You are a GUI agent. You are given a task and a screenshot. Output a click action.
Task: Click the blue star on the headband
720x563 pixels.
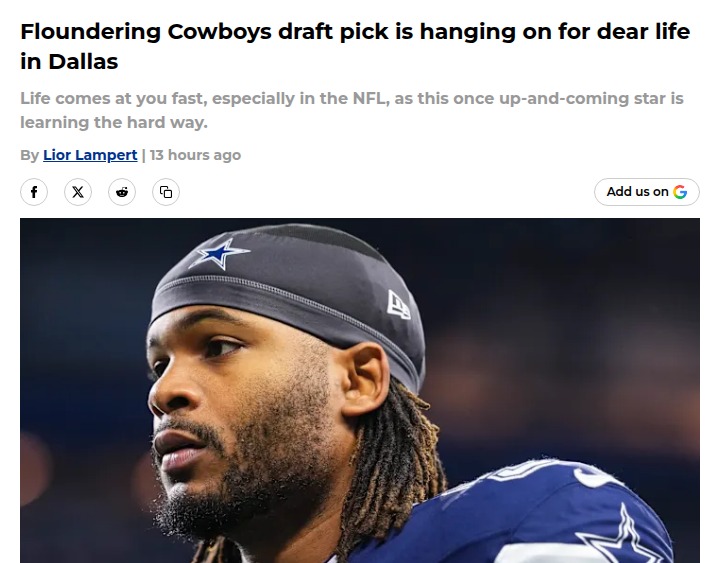219,253
